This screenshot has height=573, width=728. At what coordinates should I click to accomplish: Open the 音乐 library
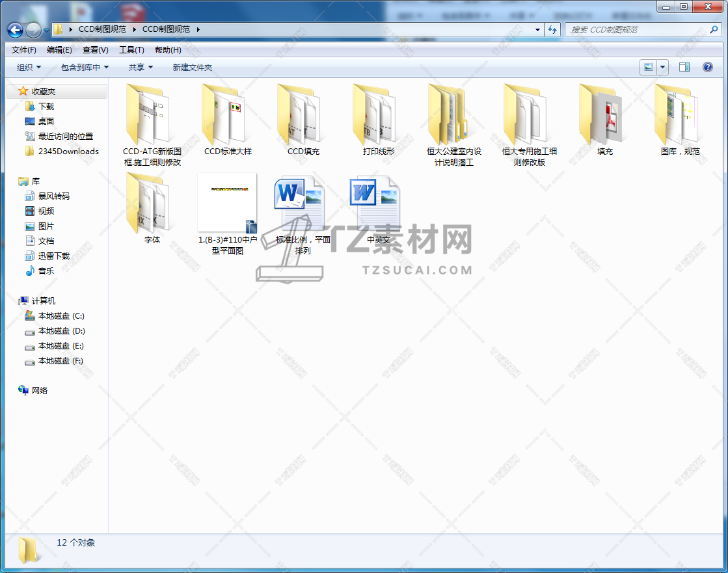pos(46,271)
